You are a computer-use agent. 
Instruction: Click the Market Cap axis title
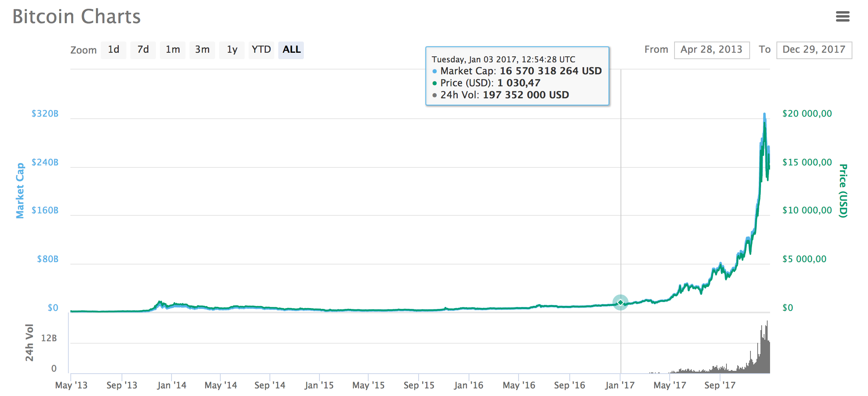click(x=20, y=191)
